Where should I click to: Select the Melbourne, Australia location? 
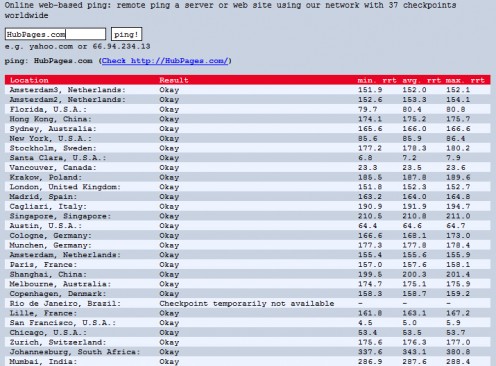[x=60, y=284]
